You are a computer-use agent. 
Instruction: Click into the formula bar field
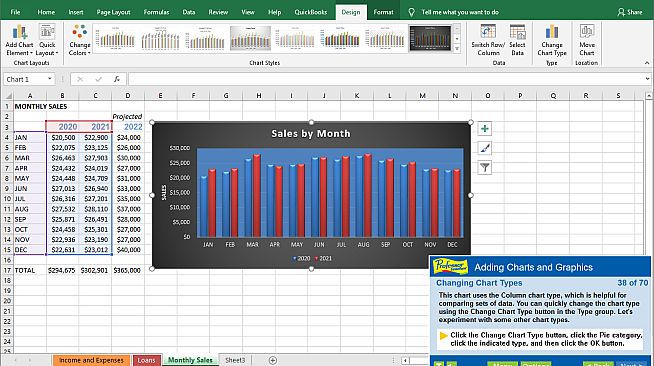click(x=386, y=79)
